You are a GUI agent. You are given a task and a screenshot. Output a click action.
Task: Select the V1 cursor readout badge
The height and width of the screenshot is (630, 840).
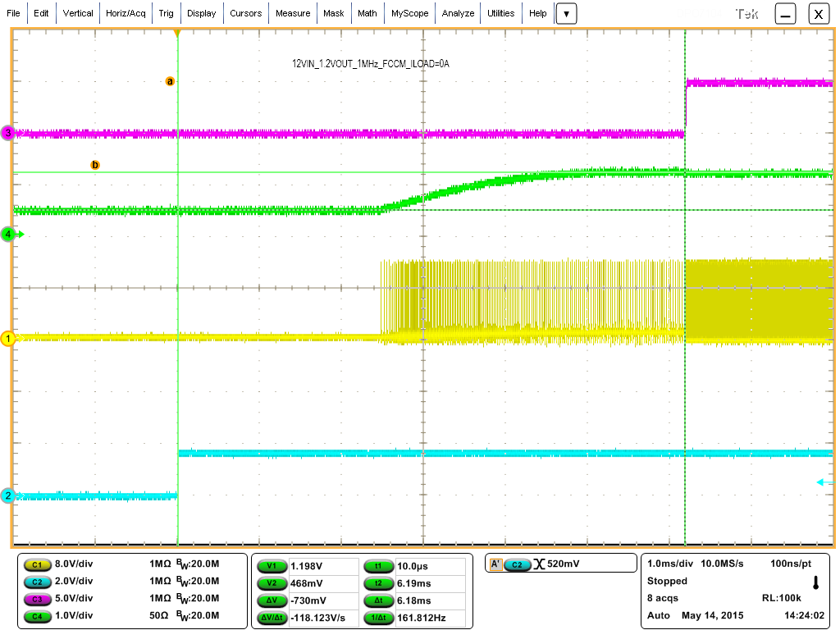271,564
